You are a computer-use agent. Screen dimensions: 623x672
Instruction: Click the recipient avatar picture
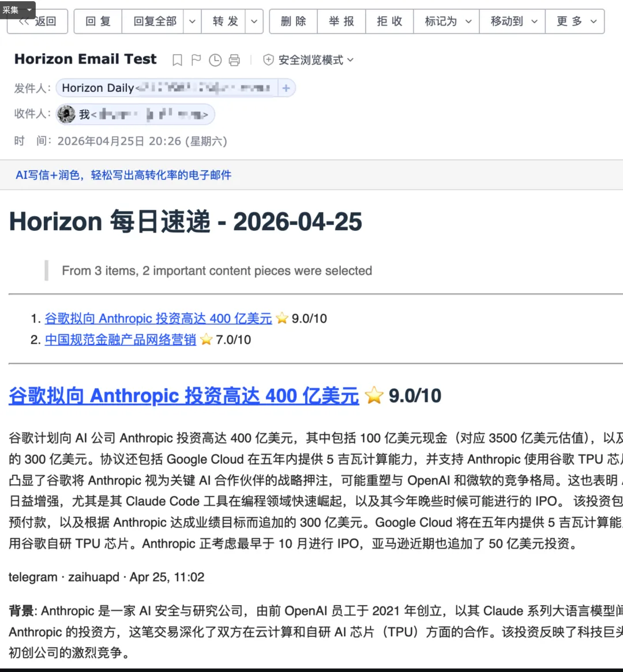point(66,114)
